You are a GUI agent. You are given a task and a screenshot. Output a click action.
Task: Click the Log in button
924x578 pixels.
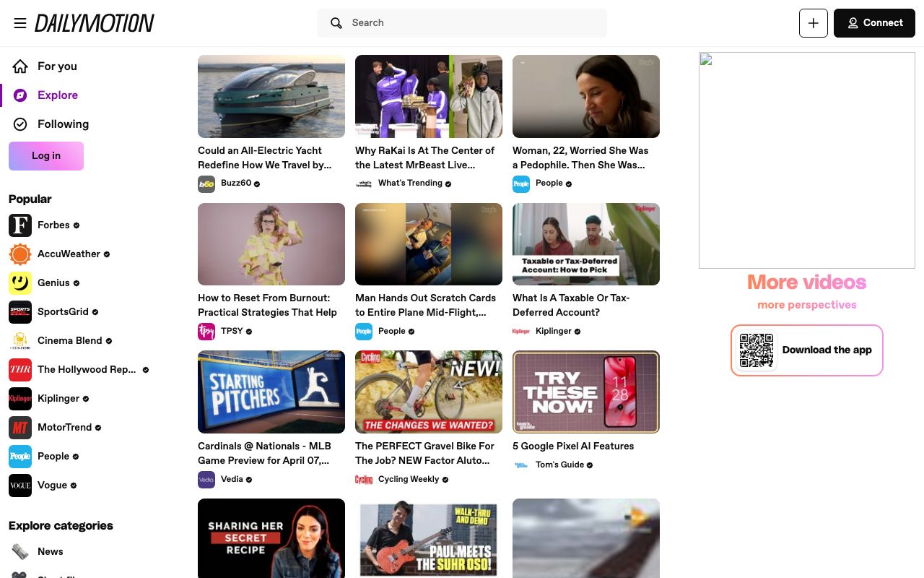[46, 156]
